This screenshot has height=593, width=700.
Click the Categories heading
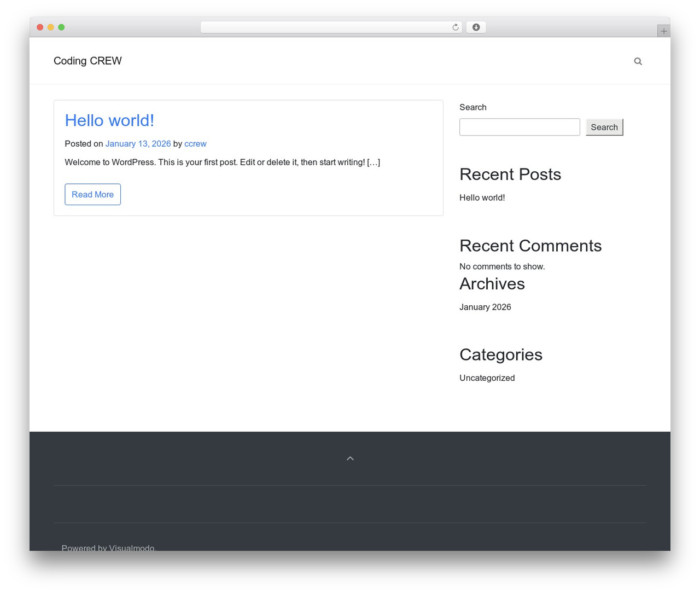pyautogui.click(x=501, y=354)
